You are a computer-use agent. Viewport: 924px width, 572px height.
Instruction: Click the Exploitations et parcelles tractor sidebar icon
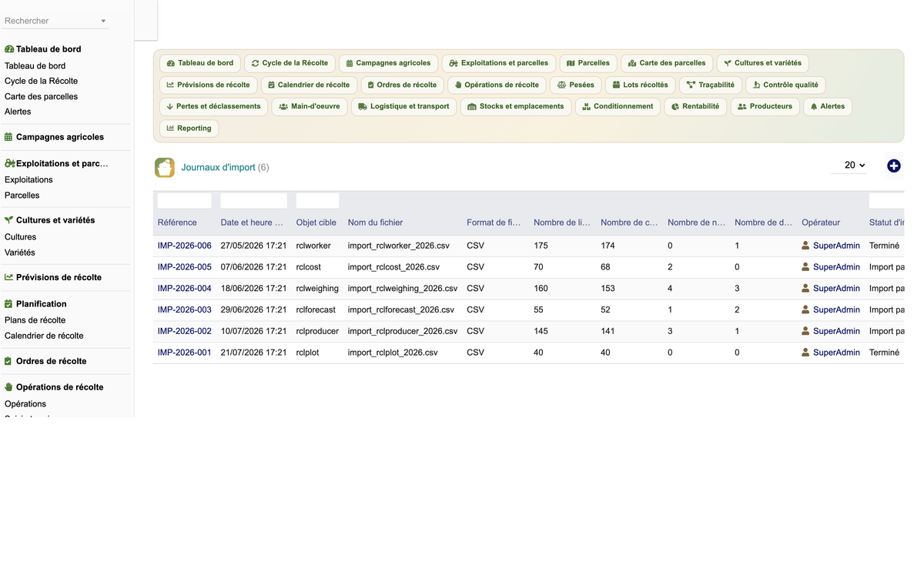click(x=10, y=164)
